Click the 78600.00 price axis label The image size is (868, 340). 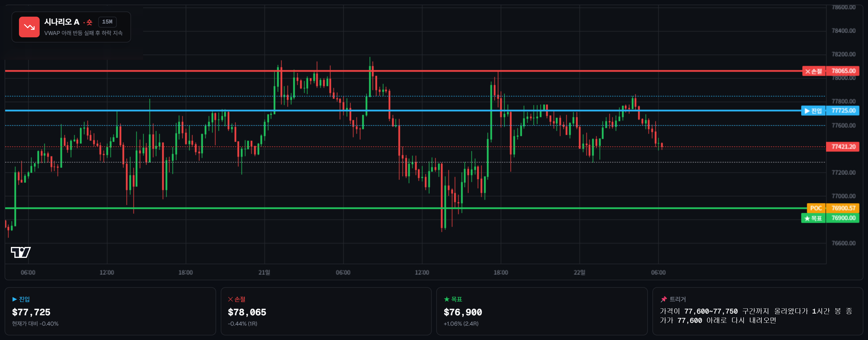pos(843,7)
